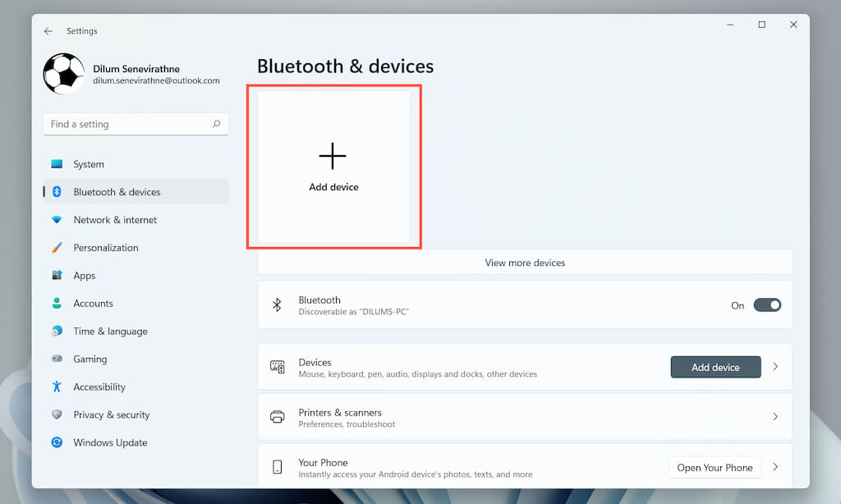Click the plus icon in Add device tile
The width and height of the screenshot is (841, 504).
[x=333, y=156]
